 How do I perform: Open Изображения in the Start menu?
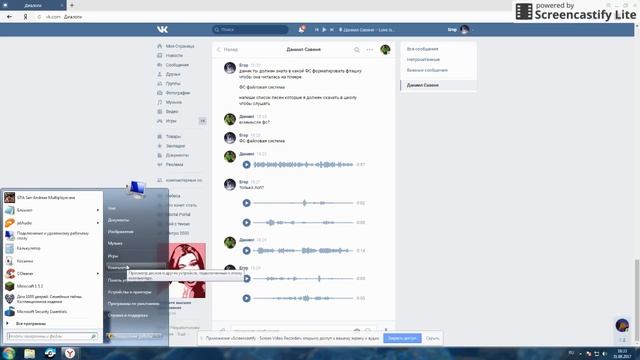tap(120, 231)
